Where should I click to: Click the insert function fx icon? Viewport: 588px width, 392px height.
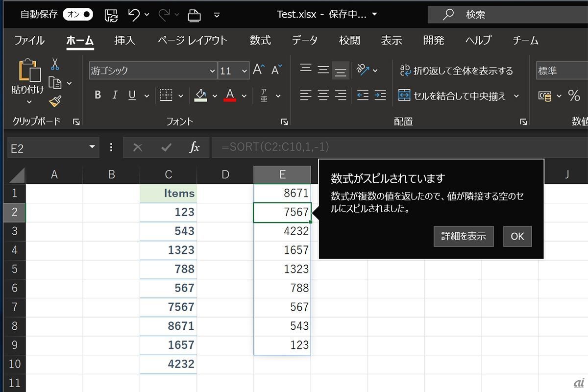point(195,147)
